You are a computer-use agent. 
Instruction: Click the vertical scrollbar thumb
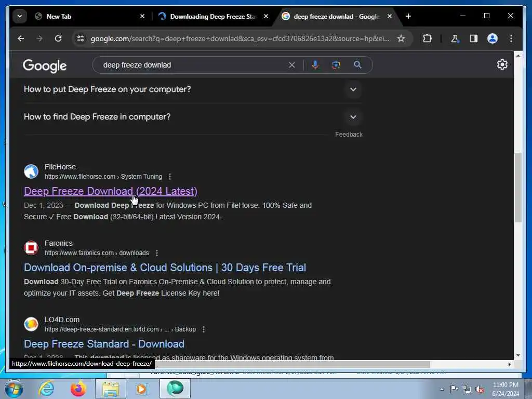tap(518, 187)
